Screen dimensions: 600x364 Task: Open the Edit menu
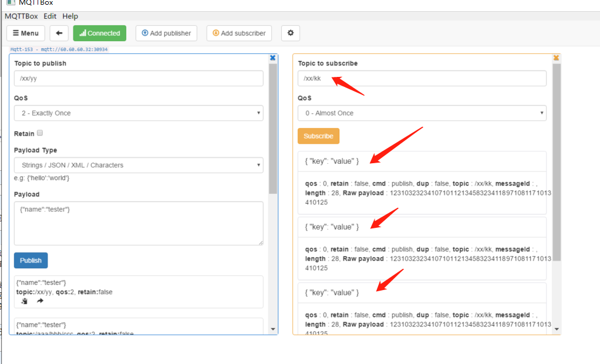[50, 16]
